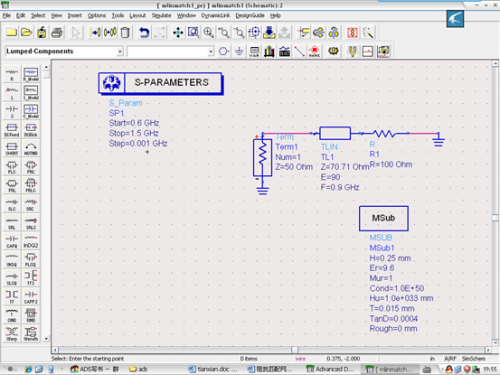500x375 pixels.
Task: Pick the DCFeed component from palette
Action: [12, 130]
